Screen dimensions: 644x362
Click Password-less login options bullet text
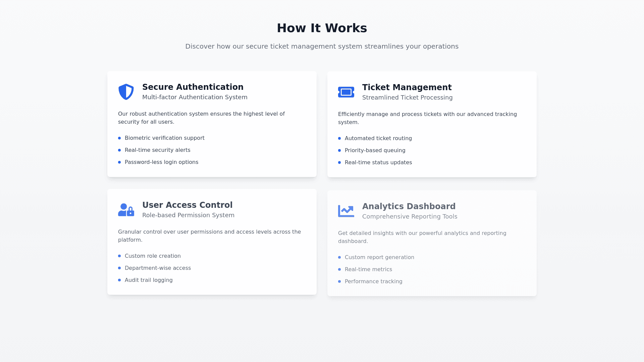[x=161, y=162]
